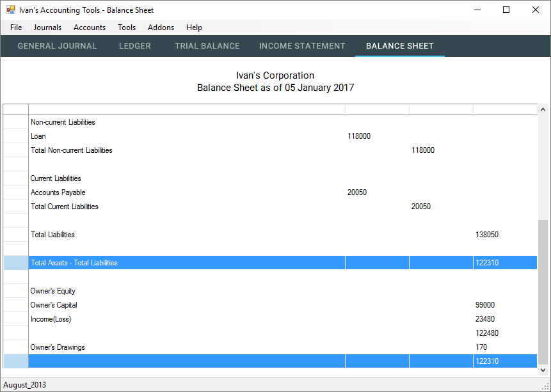The width and height of the screenshot is (551, 392).
Task: Click the scrollbar up arrow
Action: pos(543,110)
